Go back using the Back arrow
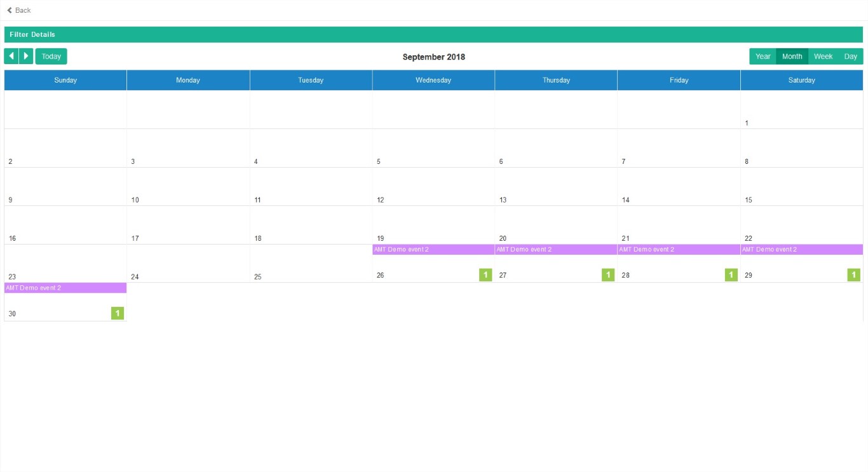868x472 pixels. click(x=10, y=10)
